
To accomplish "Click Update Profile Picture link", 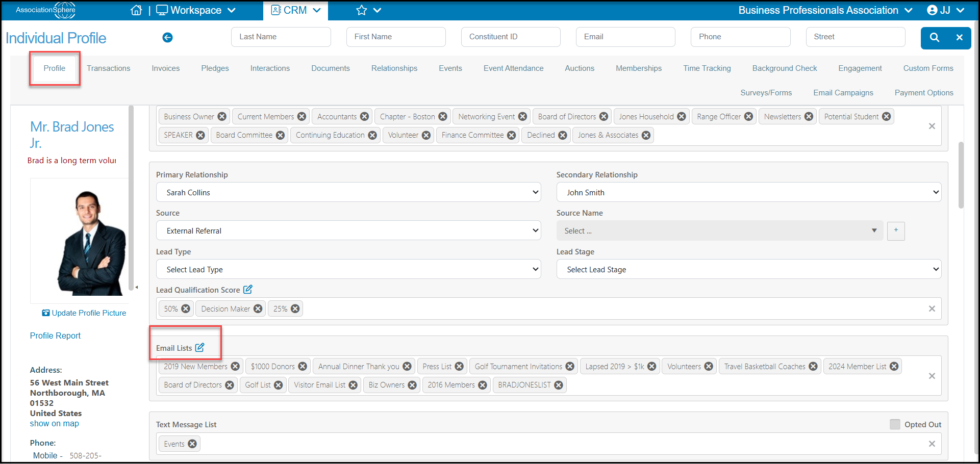I will pyautogui.click(x=84, y=313).
